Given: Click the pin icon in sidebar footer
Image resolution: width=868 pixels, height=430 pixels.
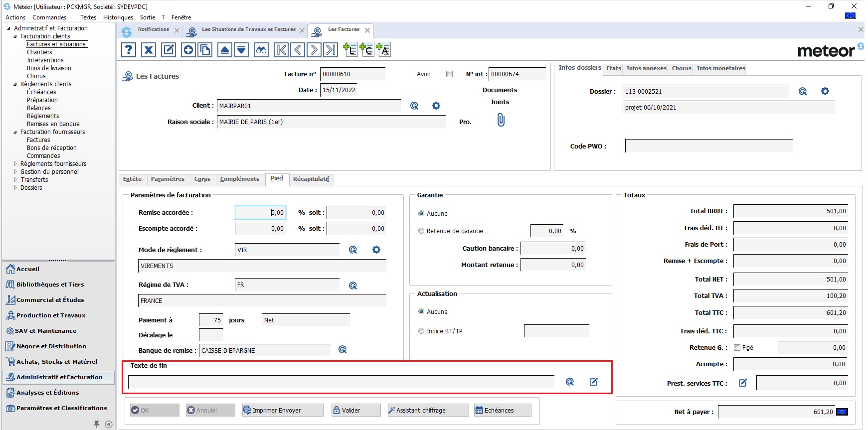Looking at the screenshot, I should click(x=97, y=424).
